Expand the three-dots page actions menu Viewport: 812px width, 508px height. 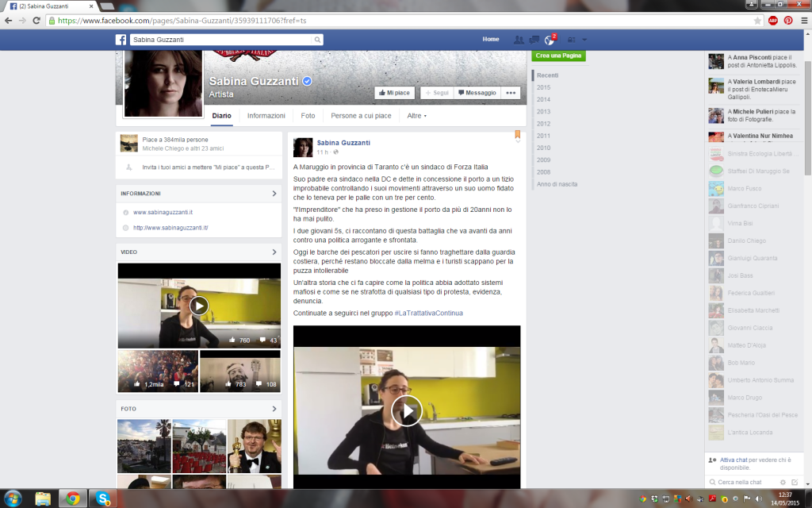point(511,93)
